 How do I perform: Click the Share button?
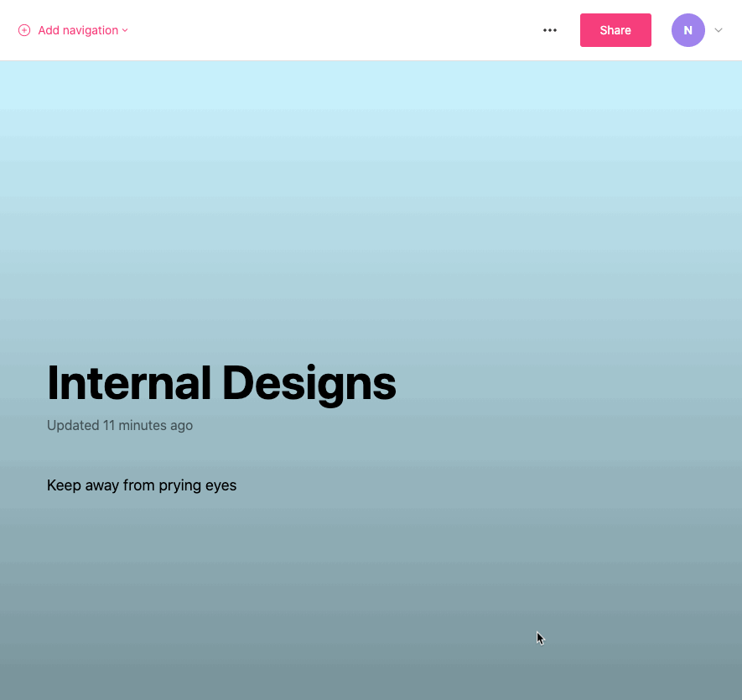615,30
